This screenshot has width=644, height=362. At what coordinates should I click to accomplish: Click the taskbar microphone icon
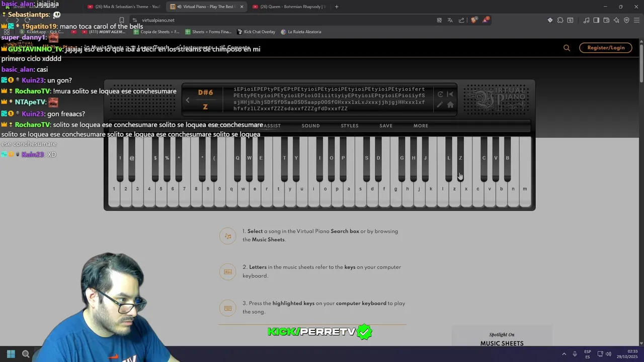(x=575, y=354)
